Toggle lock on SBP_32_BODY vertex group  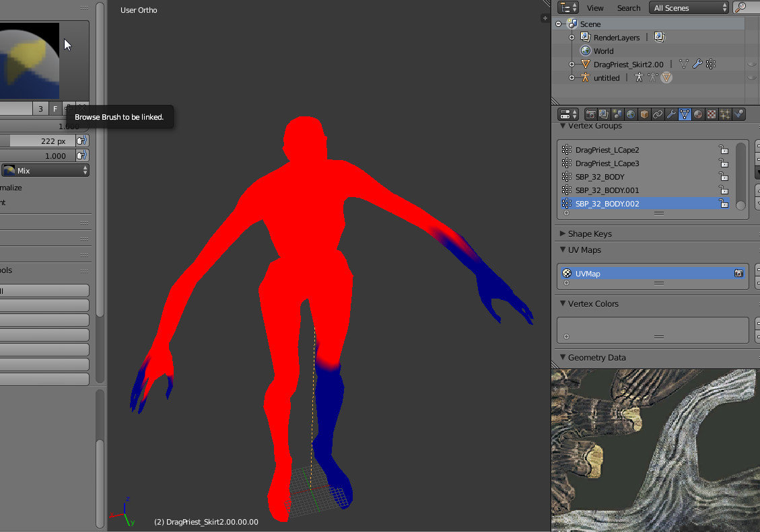(x=723, y=177)
